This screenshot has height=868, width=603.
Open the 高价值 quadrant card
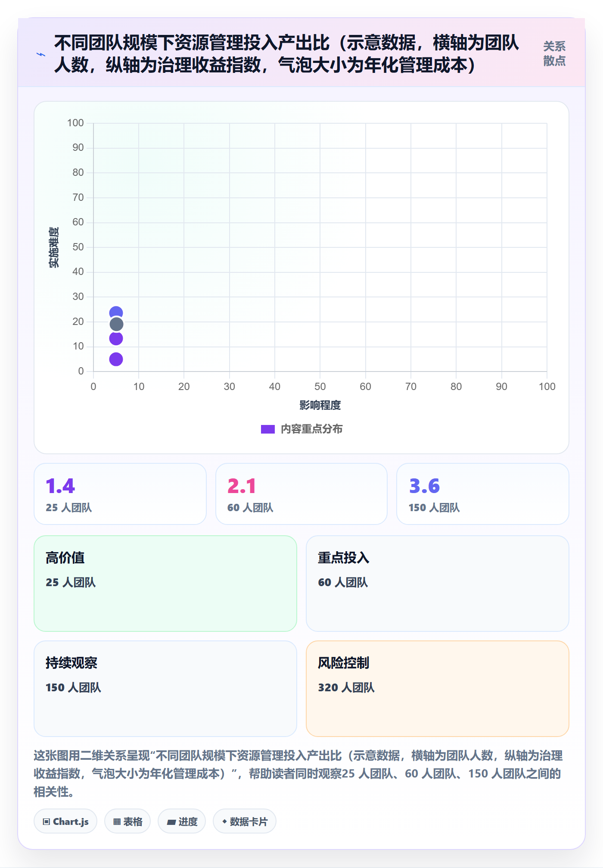[165, 584]
